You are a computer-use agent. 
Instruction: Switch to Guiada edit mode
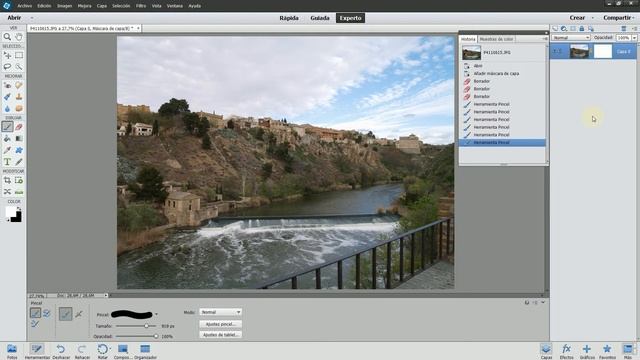[320, 18]
